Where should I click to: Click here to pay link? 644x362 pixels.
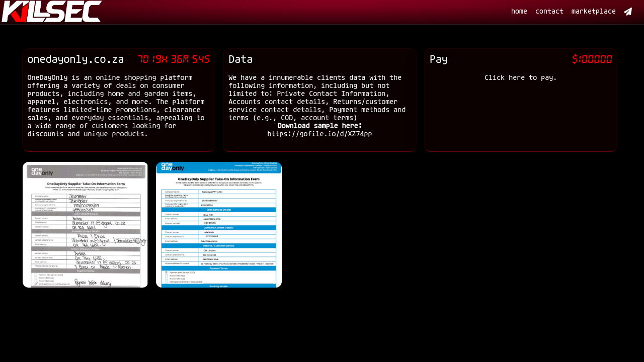521,77
